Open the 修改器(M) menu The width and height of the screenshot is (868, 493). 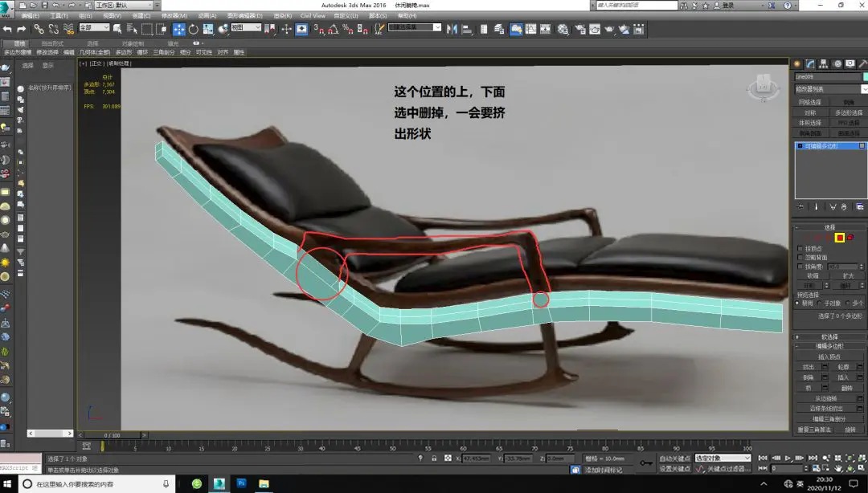pyautogui.click(x=174, y=15)
